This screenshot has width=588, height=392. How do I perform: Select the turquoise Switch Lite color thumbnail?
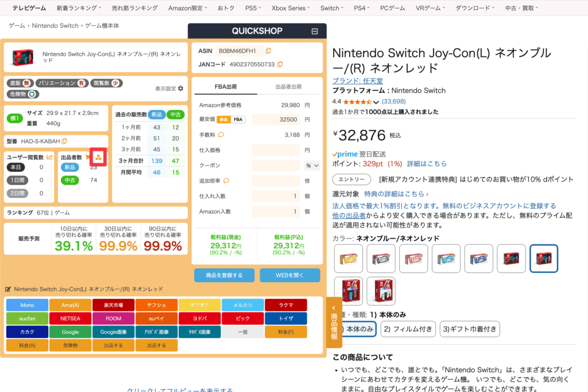(446, 258)
